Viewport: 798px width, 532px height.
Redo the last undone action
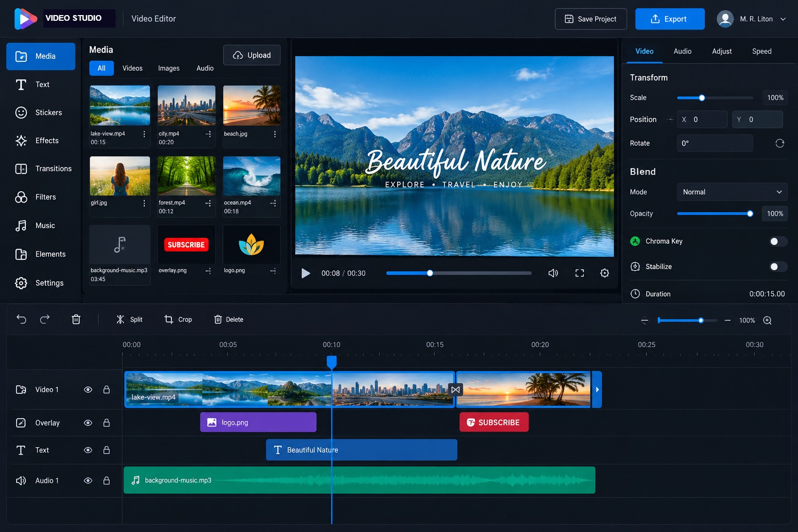point(45,319)
